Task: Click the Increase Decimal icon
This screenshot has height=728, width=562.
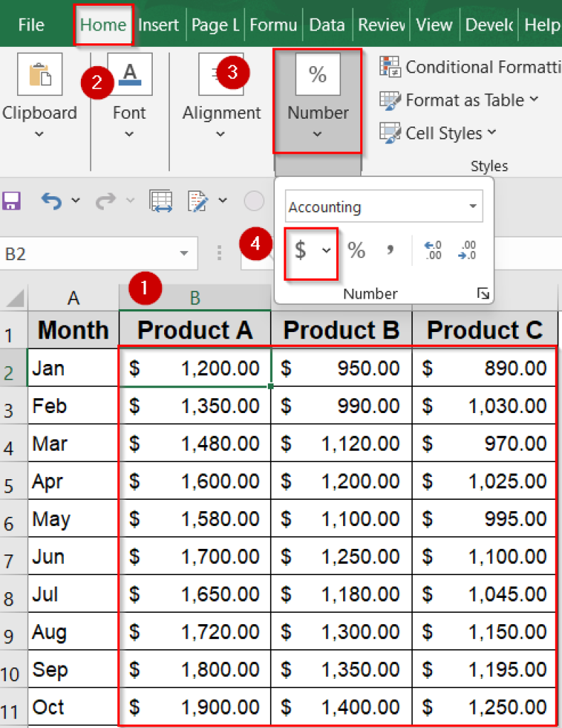Action: (x=433, y=250)
